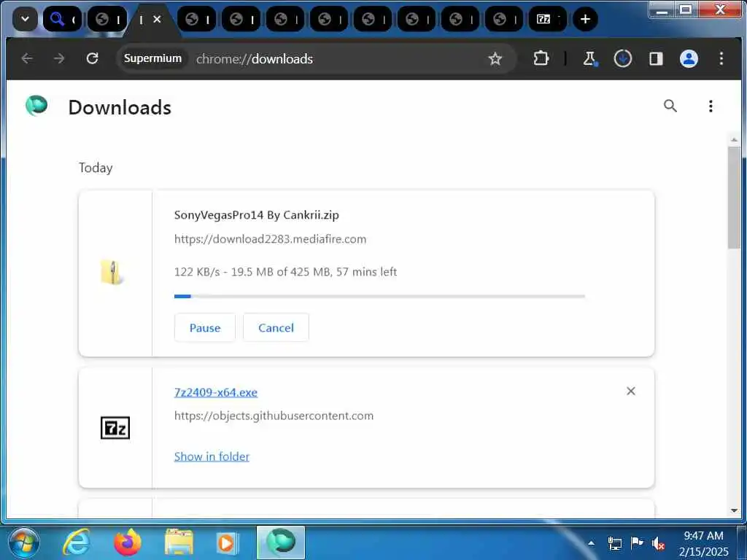Viewport: 747px width, 560px height.
Task: Show hidden system tray icons
Action: [591, 543]
